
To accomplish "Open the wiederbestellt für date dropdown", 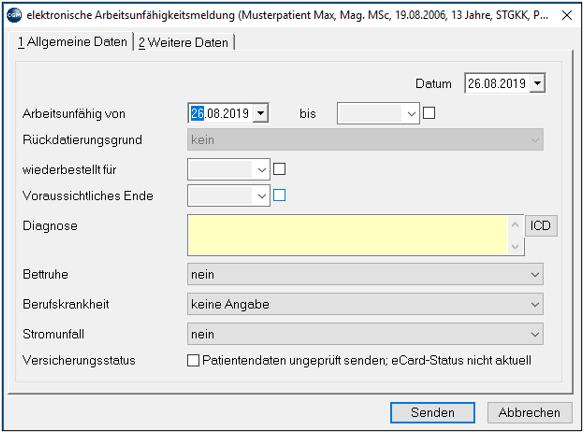I will point(261,170).
